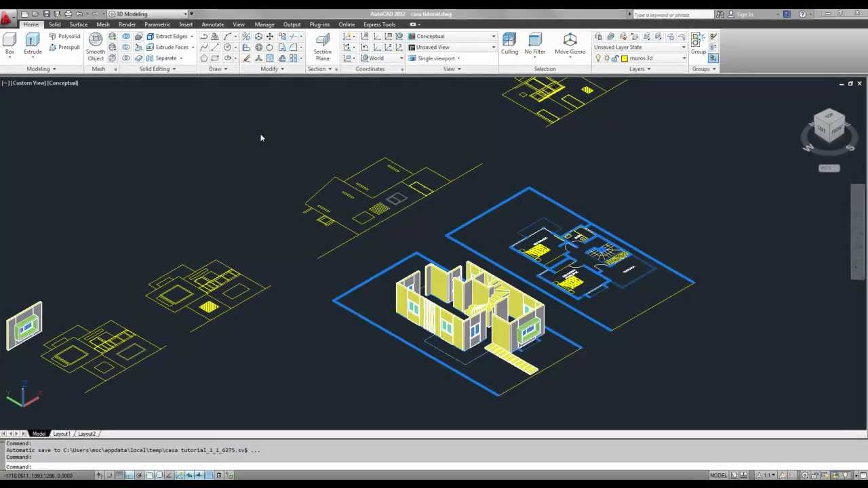
Task: Click the Undo arrow in quick access toolbar
Action: coord(79,14)
